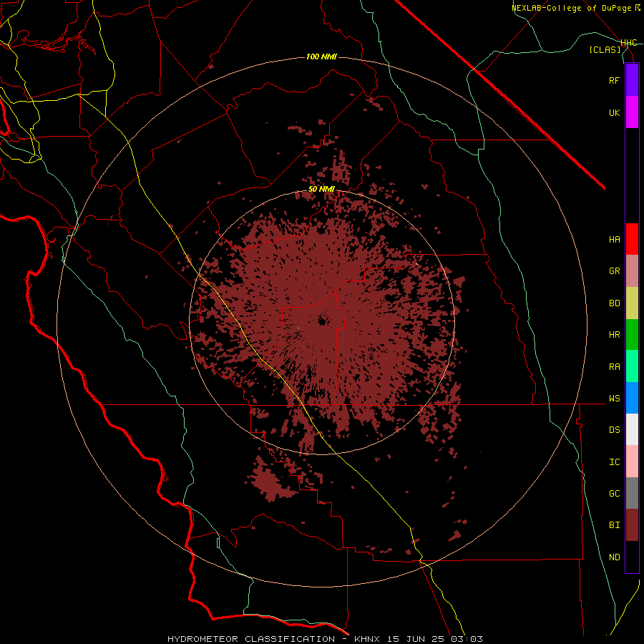
Task: Click the BI legend label
Action: click(614, 525)
